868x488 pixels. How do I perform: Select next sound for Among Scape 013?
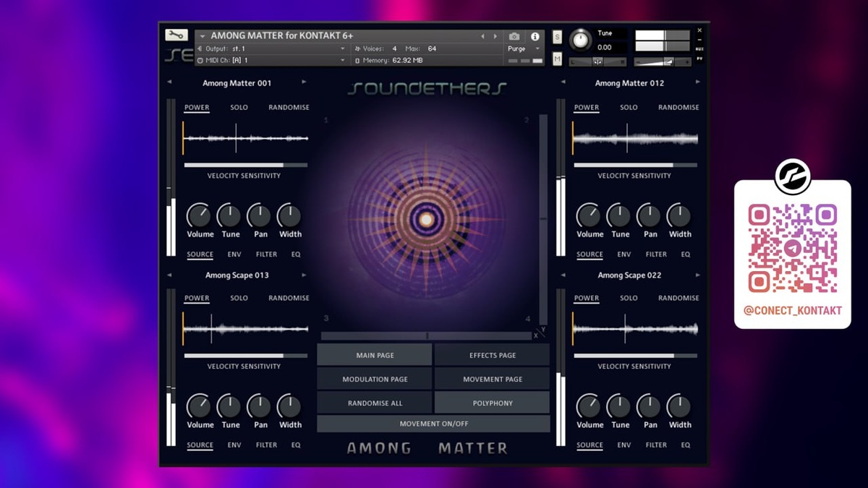coord(304,275)
